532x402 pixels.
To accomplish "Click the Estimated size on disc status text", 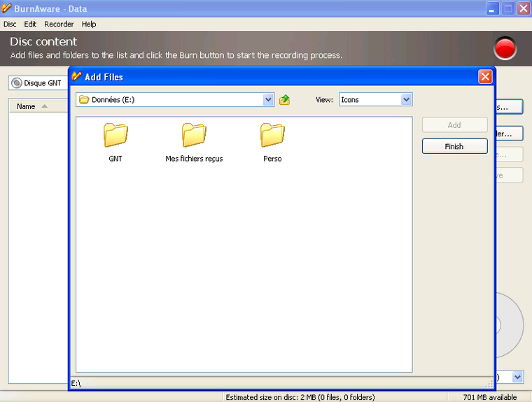I will [300, 397].
